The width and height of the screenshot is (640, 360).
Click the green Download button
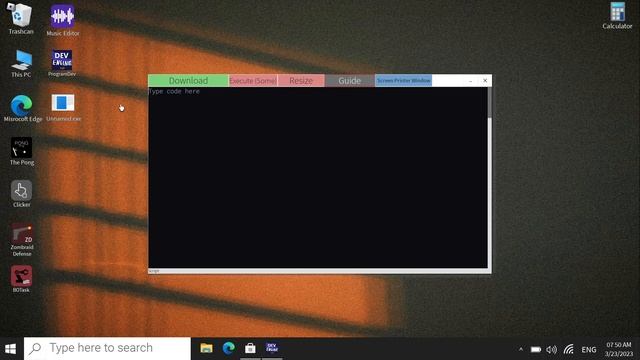click(x=188, y=80)
